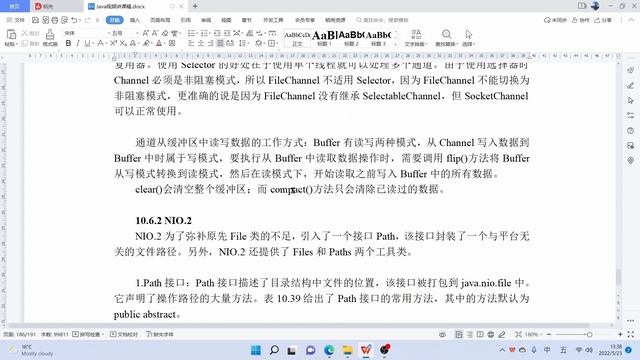Screen dimensions: 640x360
Task: Open the File menu
Action: 16,20
